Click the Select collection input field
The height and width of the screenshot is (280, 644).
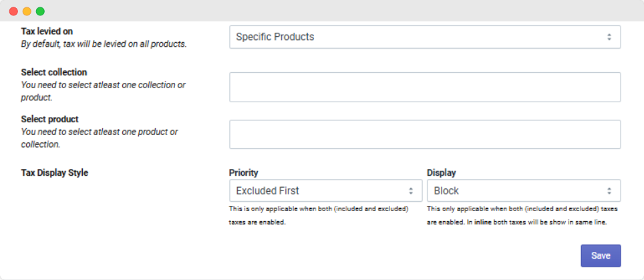pos(425,87)
